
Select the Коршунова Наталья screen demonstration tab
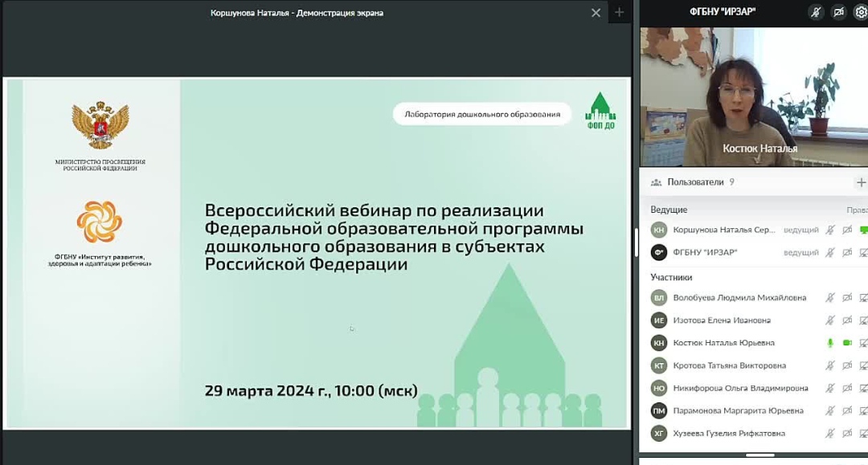(x=297, y=13)
